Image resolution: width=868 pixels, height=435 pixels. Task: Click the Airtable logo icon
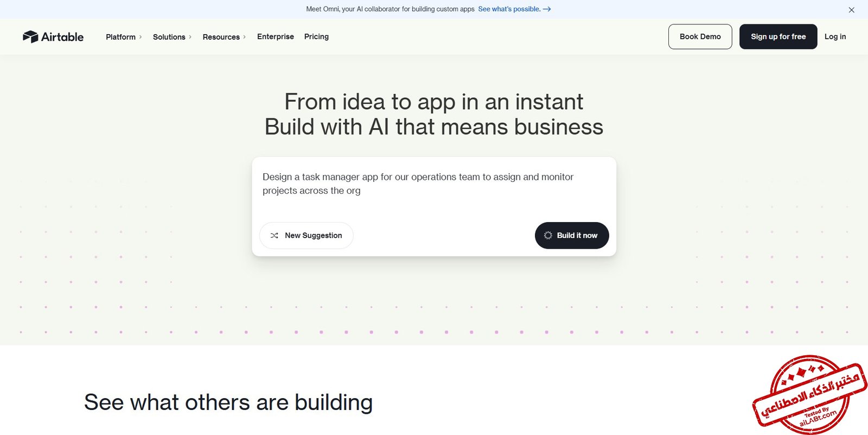(x=30, y=36)
